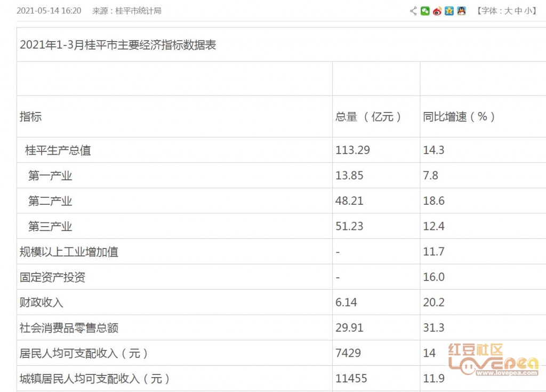Select the 第二产业 row label
Viewport: 546px width, 392px height.
pyautogui.click(x=50, y=201)
